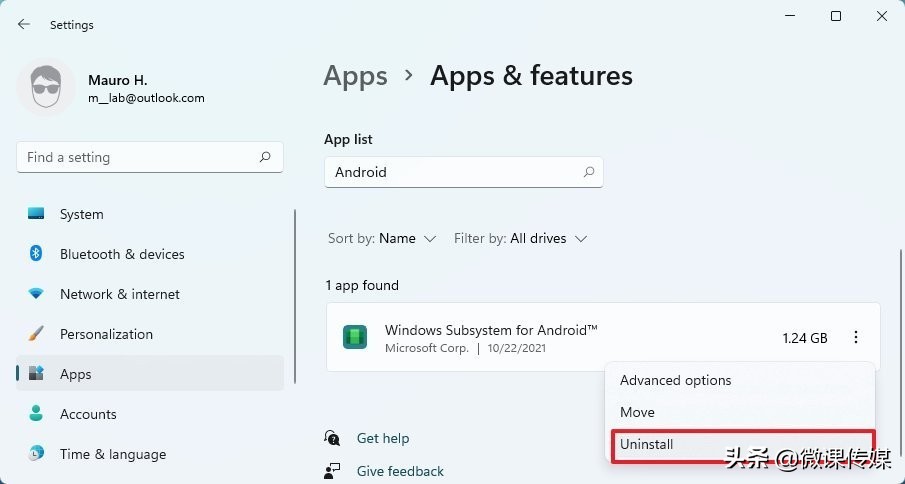The image size is (905, 484).
Task: Click the Windows Subsystem for Android app icon
Action: tap(355, 337)
